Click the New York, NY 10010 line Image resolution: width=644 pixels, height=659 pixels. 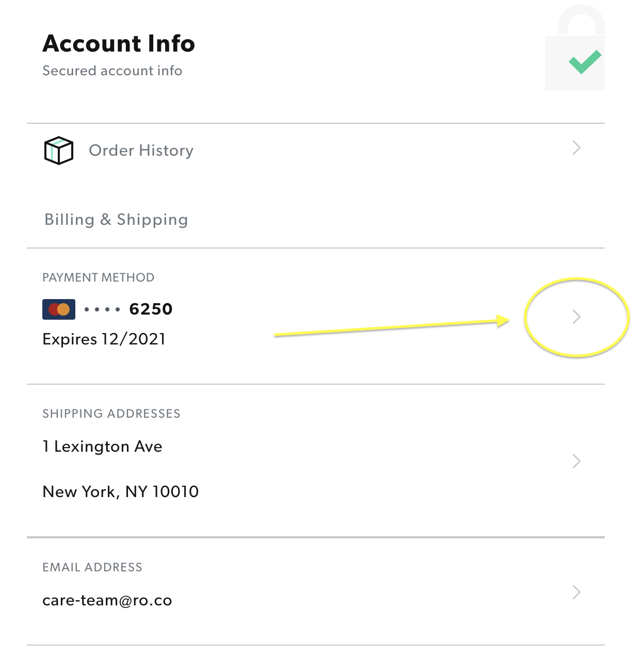click(x=120, y=492)
